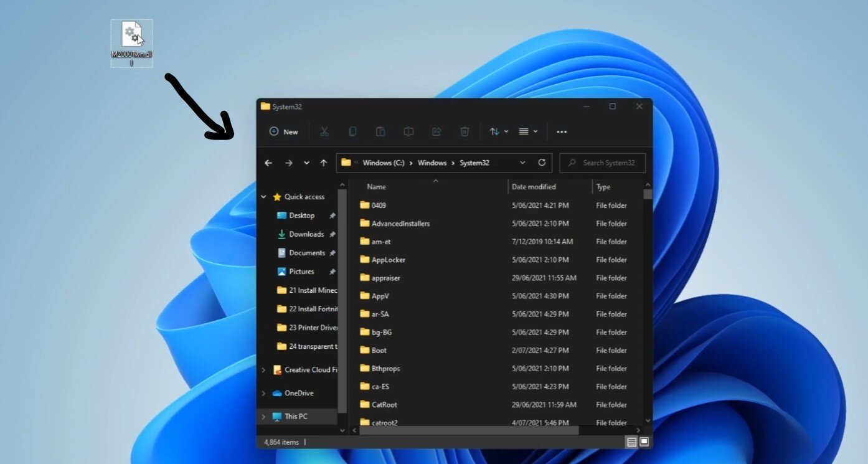The width and height of the screenshot is (868, 464).
Task: Expand the address bar history dropdown
Action: (522, 163)
